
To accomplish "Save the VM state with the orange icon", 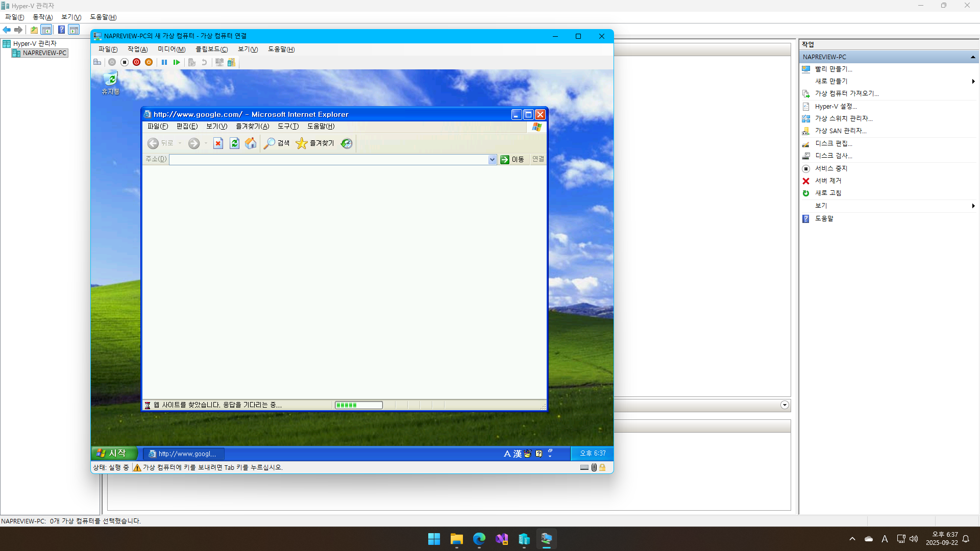I will 149,62.
